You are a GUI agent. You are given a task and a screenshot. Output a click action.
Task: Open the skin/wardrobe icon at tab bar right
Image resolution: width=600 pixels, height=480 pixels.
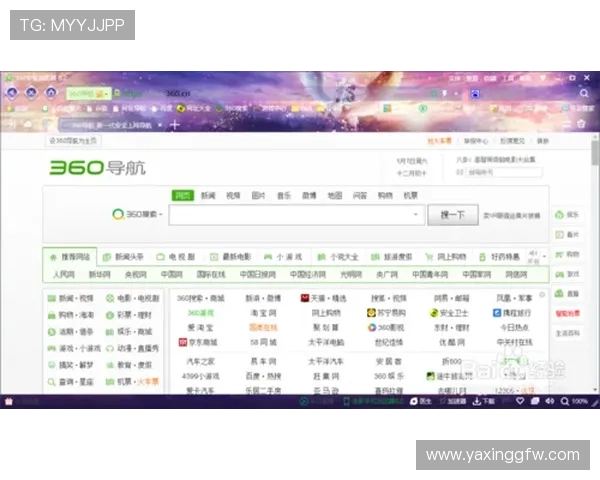click(581, 124)
